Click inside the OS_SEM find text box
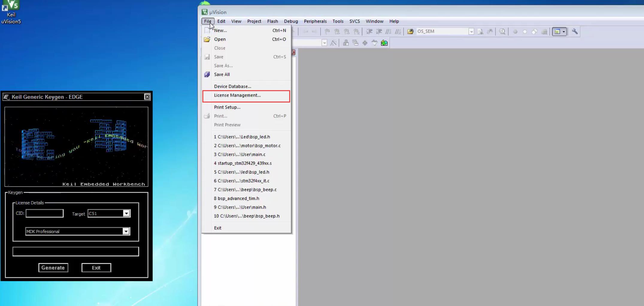The height and width of the screenshot is (306, 644). 443,31
